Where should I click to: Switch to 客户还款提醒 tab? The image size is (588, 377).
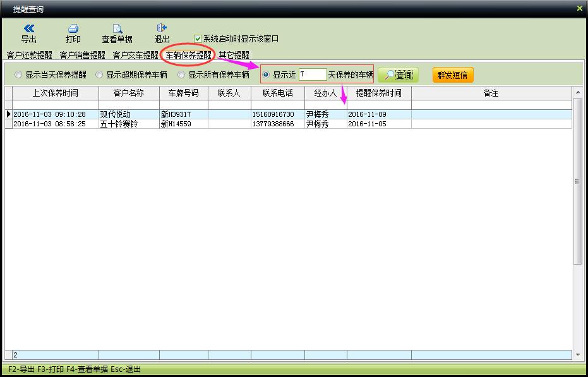click(x=29, y=55)
